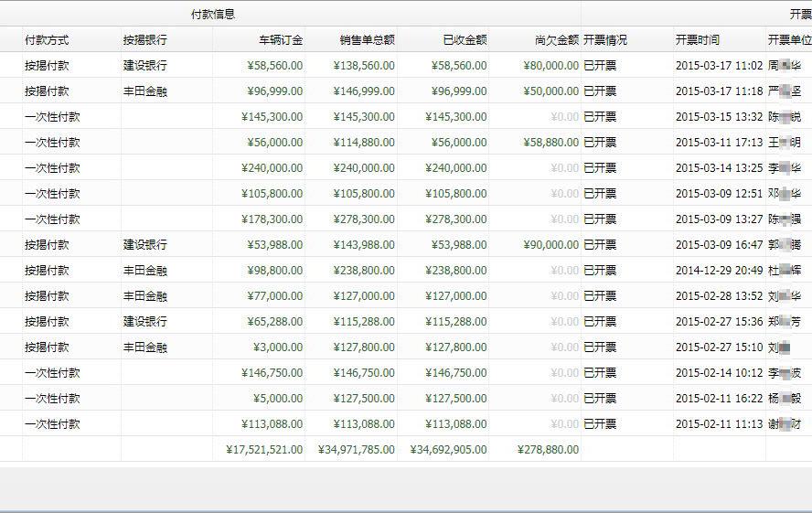Select the 2015-03-17 11:02 invoice time cell
The image size is (812, 513).
(719, 66)
